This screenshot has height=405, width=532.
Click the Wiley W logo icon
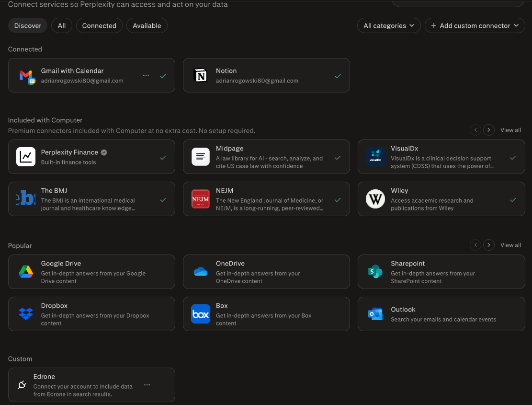click(375, 198)
